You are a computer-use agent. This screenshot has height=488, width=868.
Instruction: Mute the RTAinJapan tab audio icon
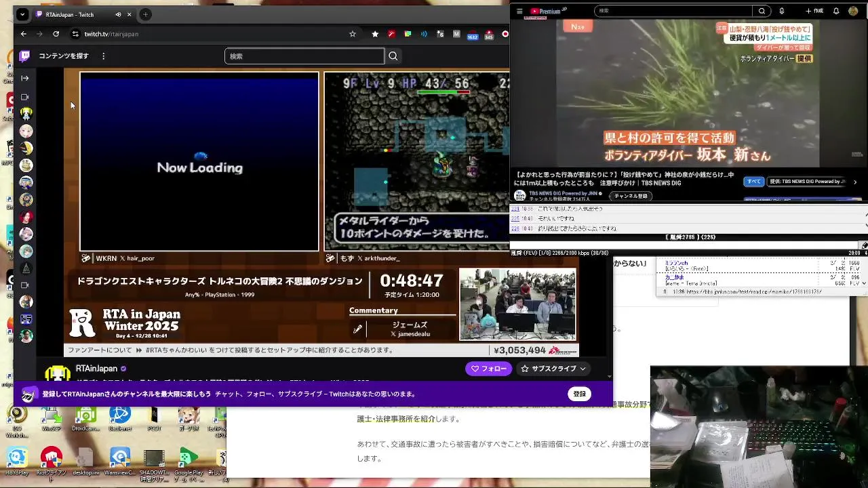click(x=118, y=14)
